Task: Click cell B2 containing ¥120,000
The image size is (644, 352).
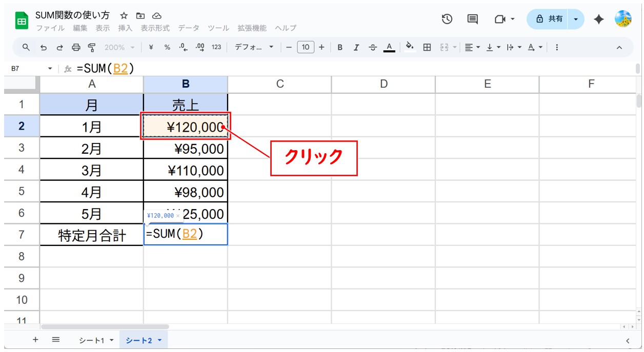Action: [186, 127]
